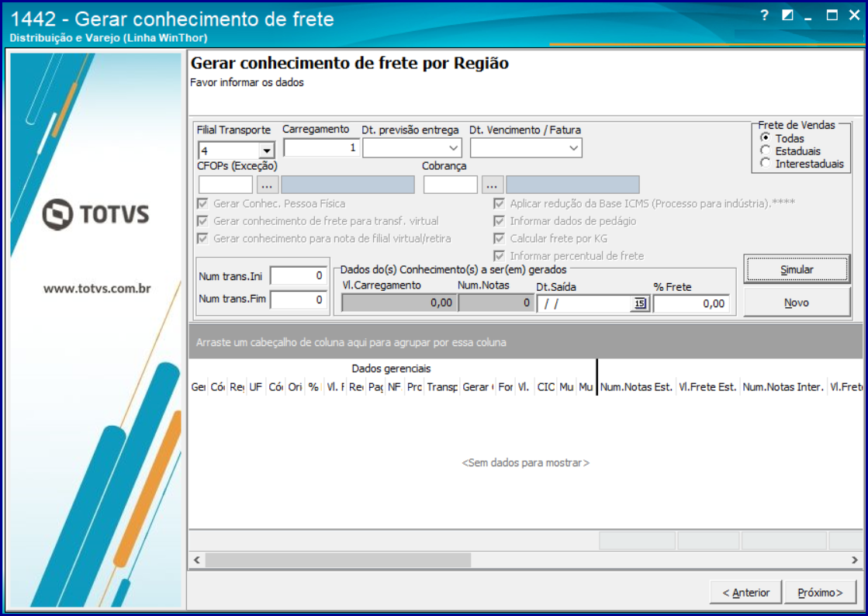
Task: Click the contrast toggle icon in title bar
Action: tap(787, 16)
